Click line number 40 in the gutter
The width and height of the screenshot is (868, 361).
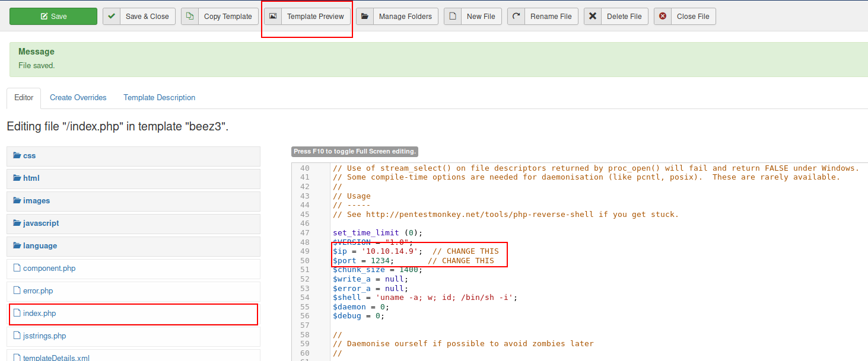[305, 168]
